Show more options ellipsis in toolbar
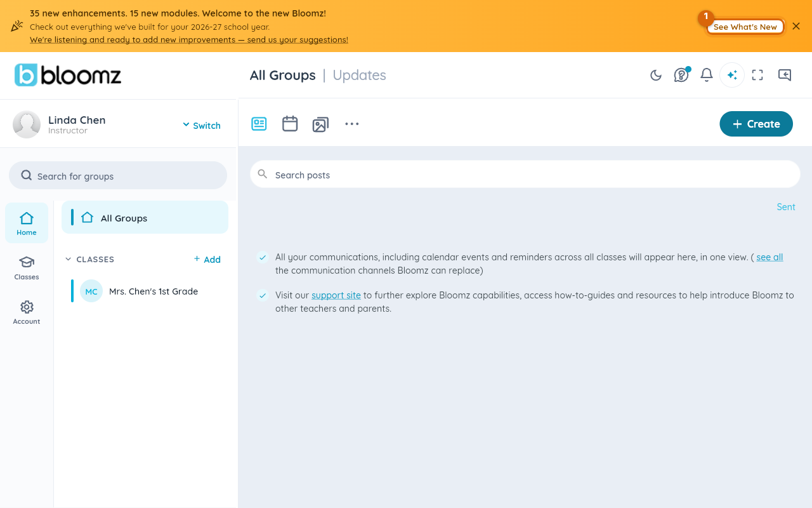This screenshot has width=812, height=508. click(x=352, y=124)
